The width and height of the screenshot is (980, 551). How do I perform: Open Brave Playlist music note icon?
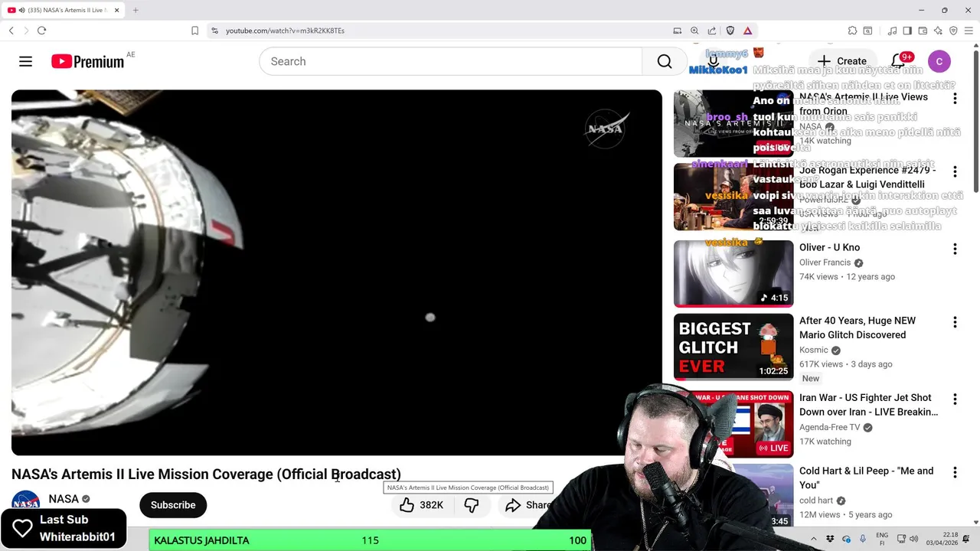pos(892,31)
